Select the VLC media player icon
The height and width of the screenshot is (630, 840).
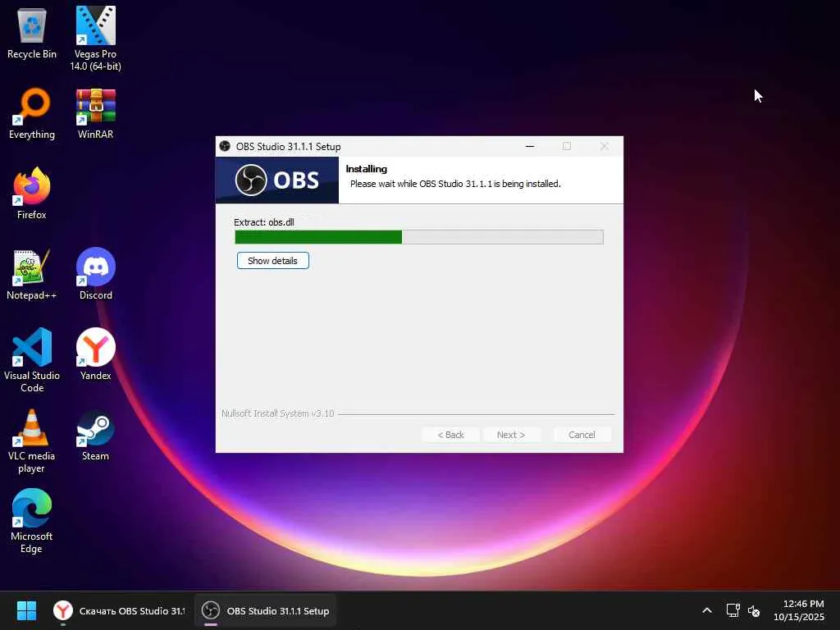[x=32, y=441]
